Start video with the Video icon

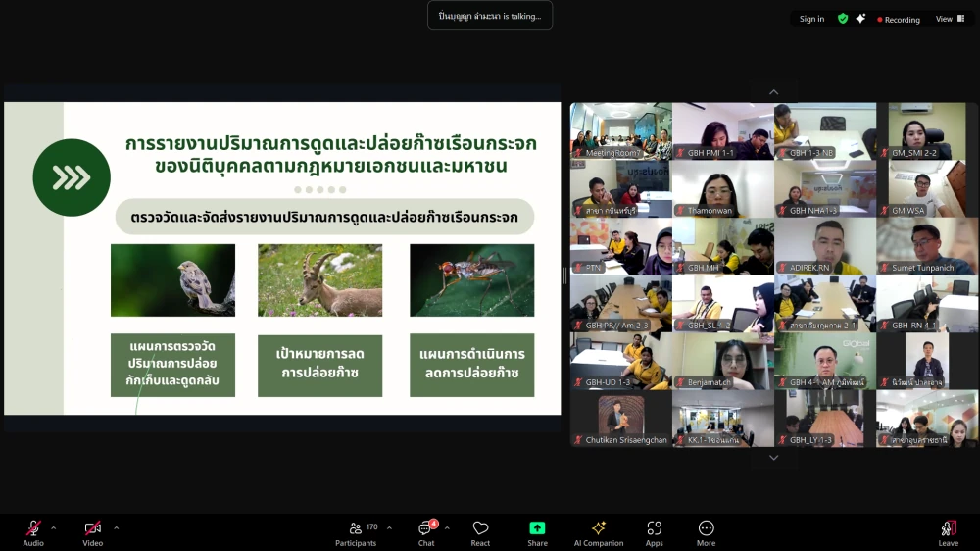pyautogui.click(x=92, y=528)
